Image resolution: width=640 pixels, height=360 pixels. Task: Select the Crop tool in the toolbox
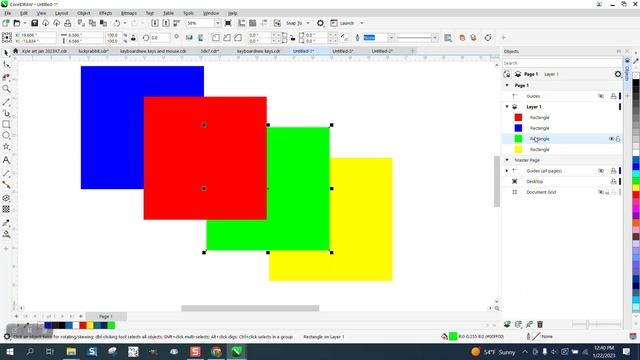click(6, 77)
